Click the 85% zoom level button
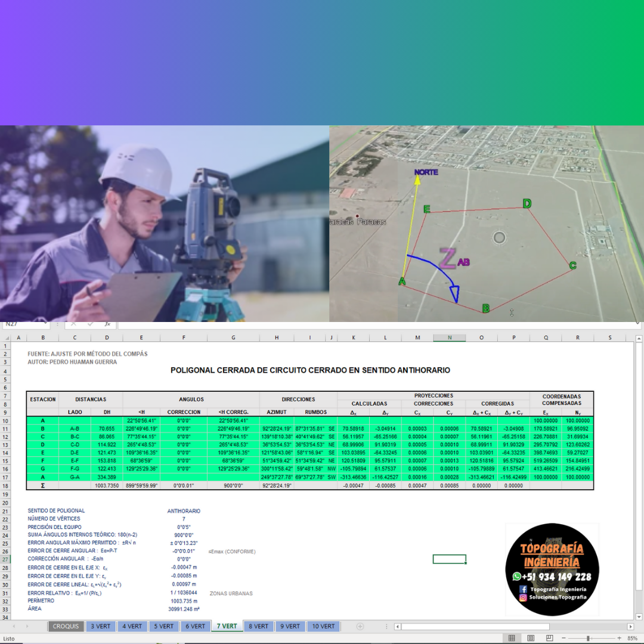The image size is (644, 644). point(633,638)
